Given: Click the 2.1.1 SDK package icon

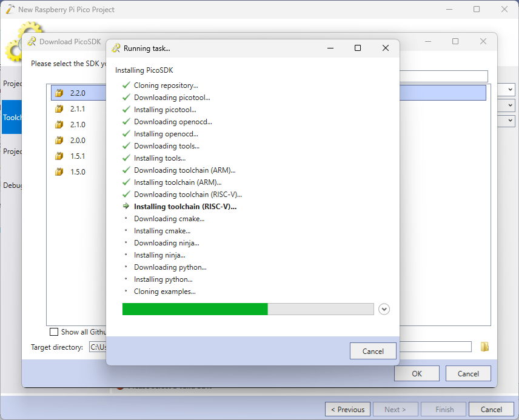Looking at the screenshot, I should pos(59,109).
